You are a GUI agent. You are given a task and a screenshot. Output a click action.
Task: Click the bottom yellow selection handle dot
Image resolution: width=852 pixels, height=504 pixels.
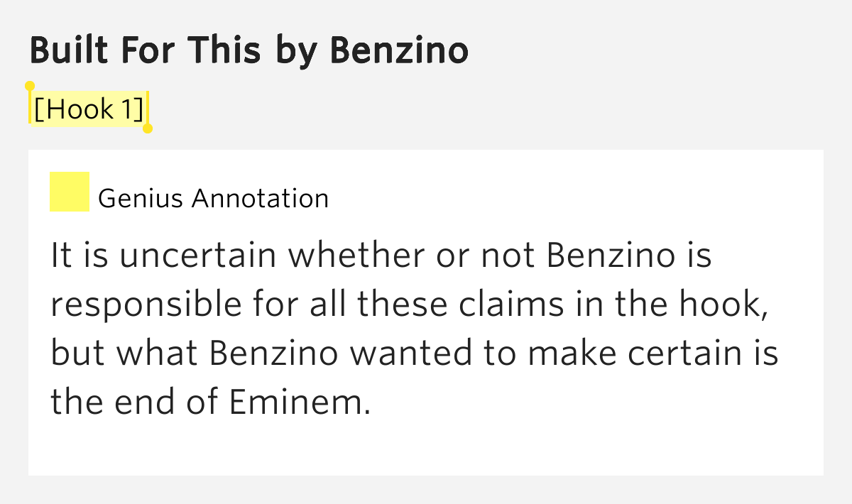pos(148,128)
